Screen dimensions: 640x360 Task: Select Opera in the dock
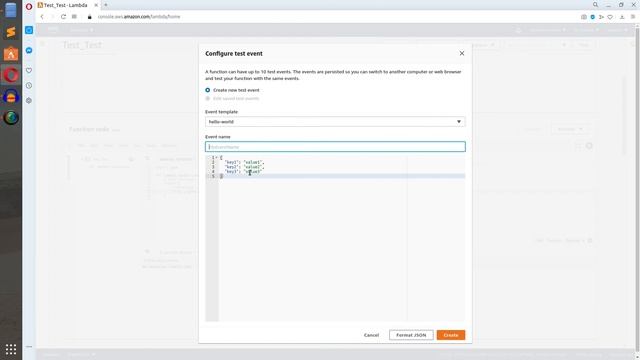coord(11,75)
